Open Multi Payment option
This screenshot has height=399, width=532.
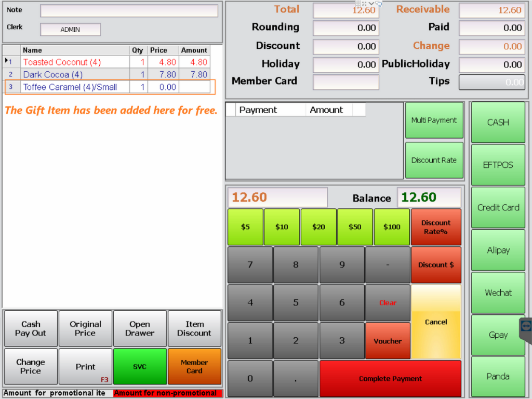434,121
